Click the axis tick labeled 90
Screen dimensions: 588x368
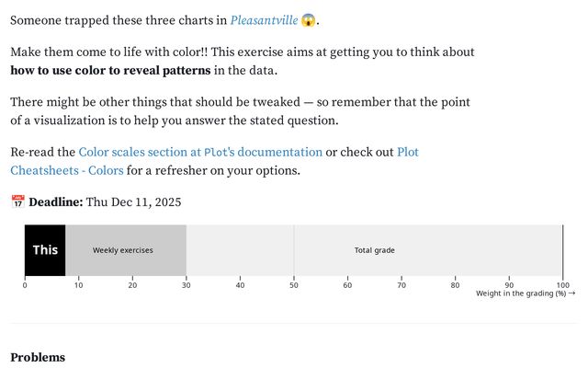pyautogui.click(x=509, y=285)
